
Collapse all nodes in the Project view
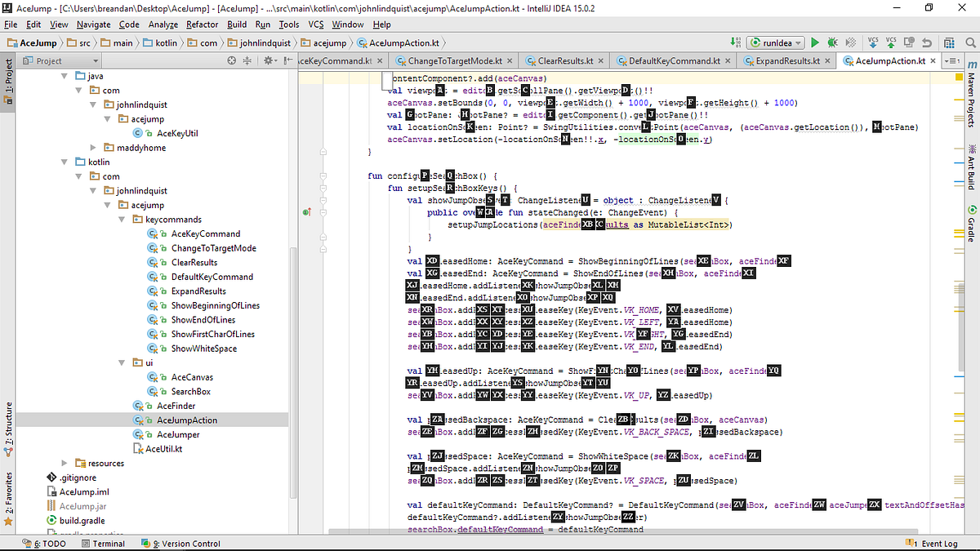247,60
